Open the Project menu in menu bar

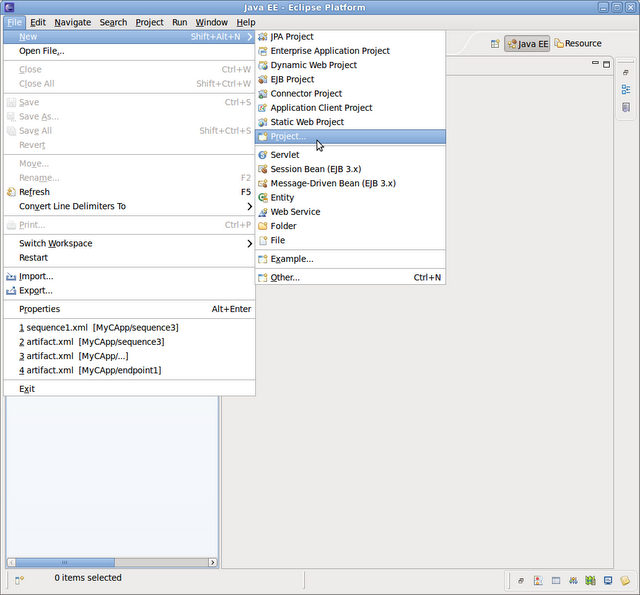click(x=149, y=22)
